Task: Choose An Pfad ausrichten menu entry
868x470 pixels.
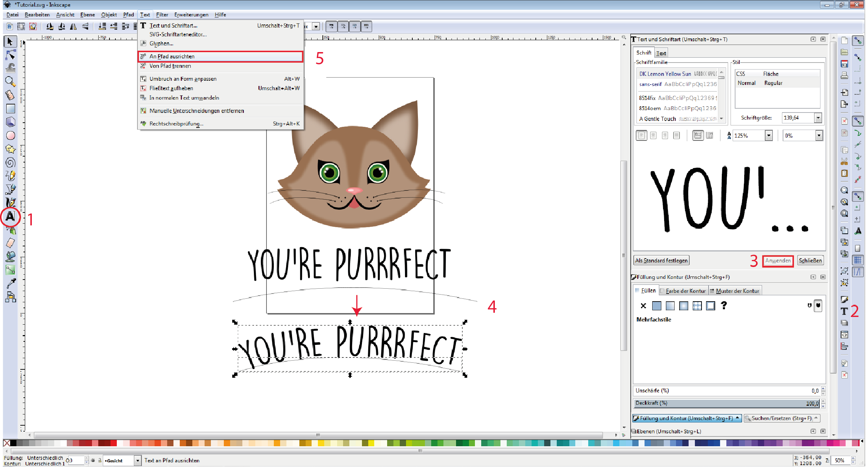Action: click(x=221, y=57)
